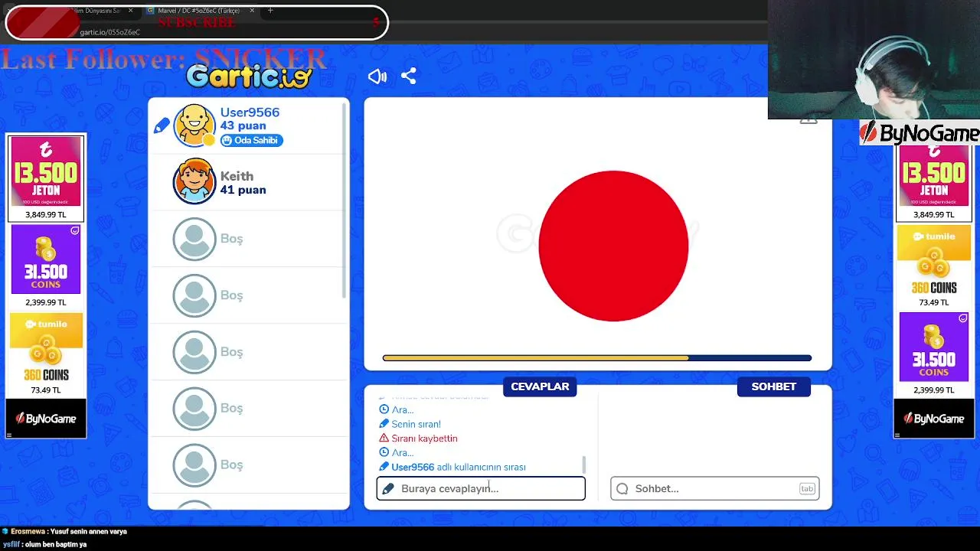Click the Keith player name
980x551 pixels.
click(237, 176)
